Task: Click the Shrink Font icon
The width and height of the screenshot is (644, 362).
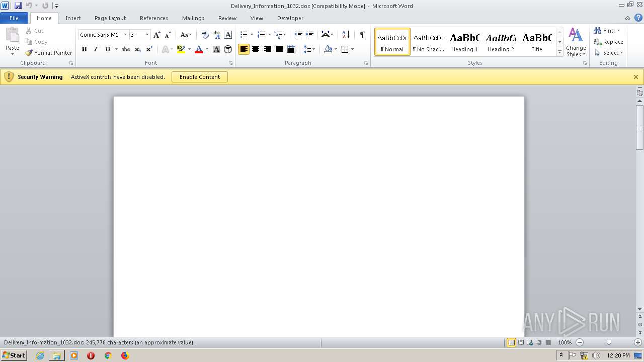Action: tap(168, 35)
